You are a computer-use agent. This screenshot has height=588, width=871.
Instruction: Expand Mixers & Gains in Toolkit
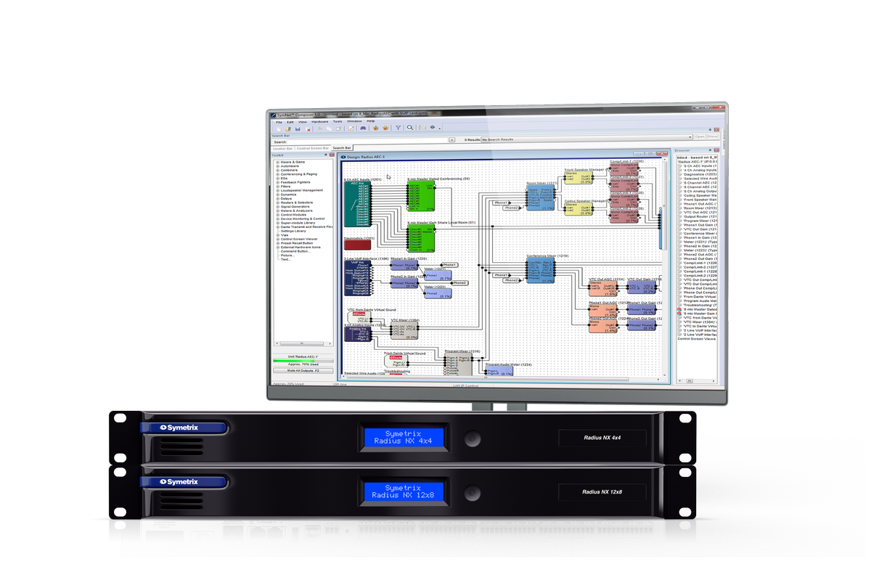(x=278, y=162)
